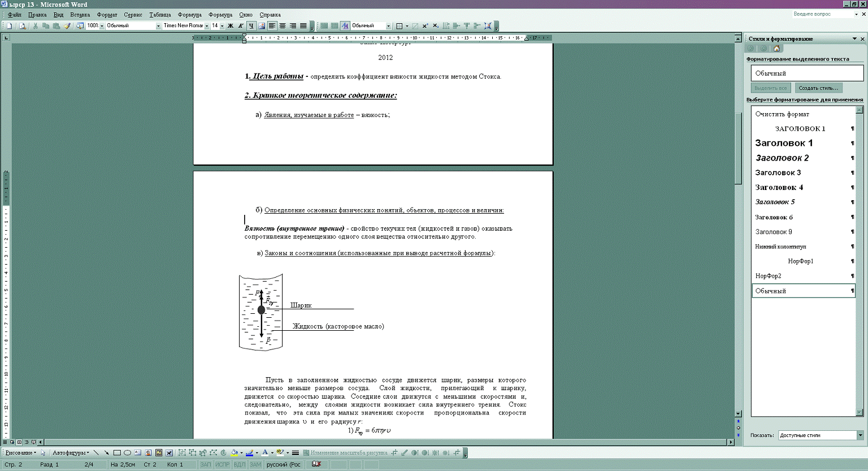Open the Вставка menu

click(80, 15)
